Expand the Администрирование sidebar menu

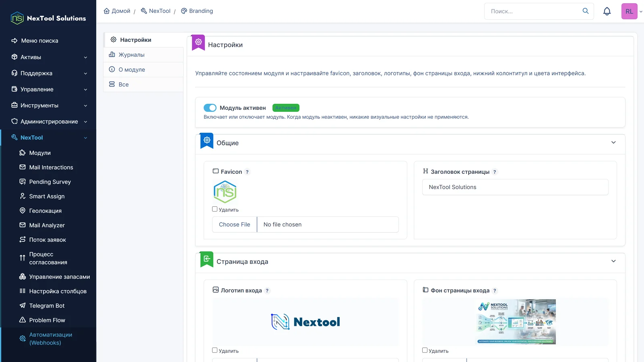(x=48, y=121)
